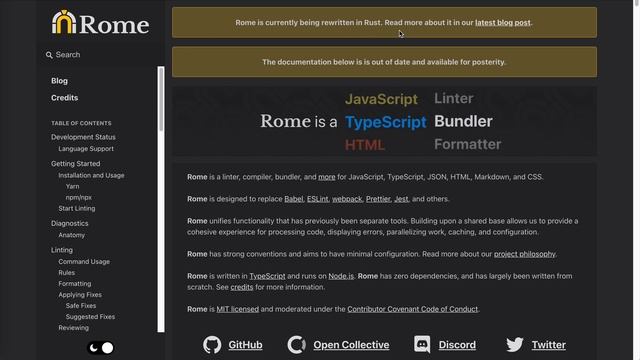The image size is (640, 360).
Task: Click the Rome wordmark in the sidebar
Action: pos(114,25)
